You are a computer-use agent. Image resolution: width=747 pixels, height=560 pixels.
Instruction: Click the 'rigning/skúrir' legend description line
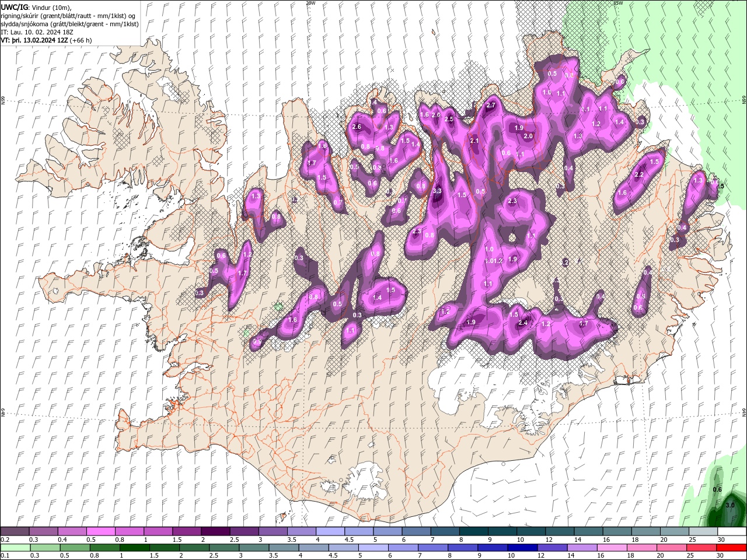[69, 16]
